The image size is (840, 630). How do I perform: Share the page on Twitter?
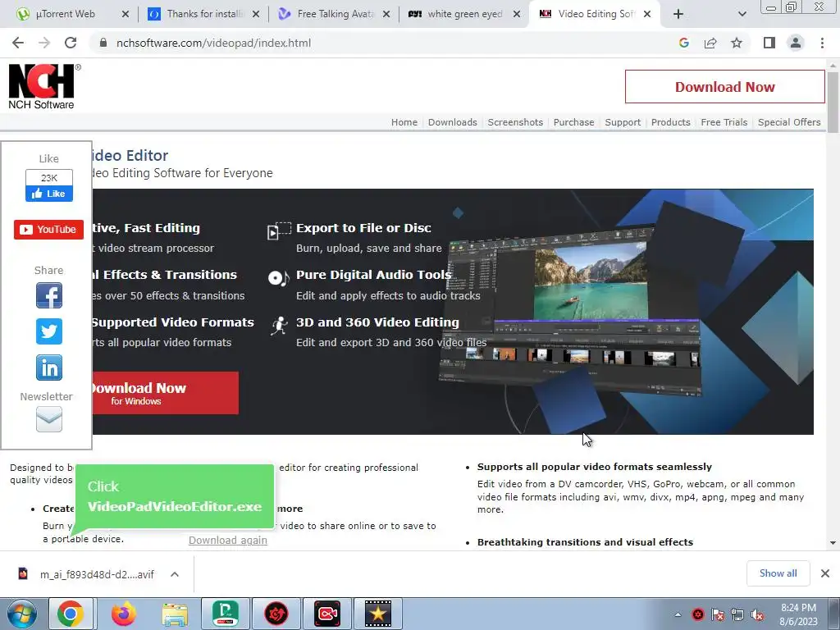(x=48, y=331)
